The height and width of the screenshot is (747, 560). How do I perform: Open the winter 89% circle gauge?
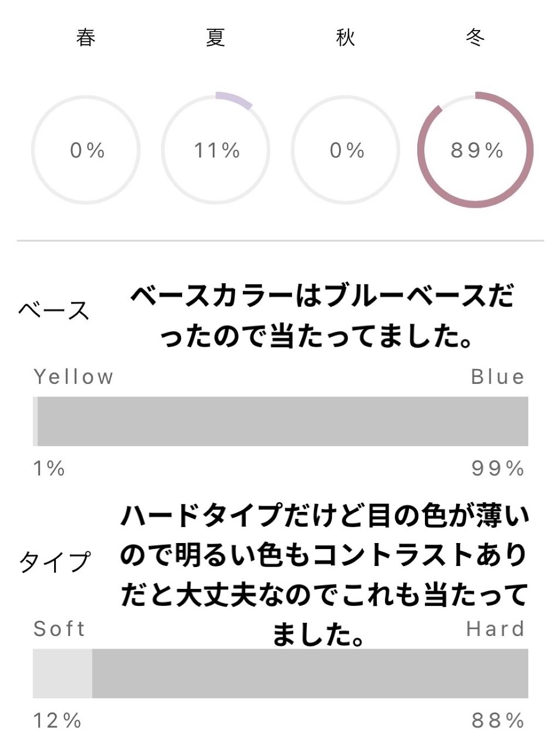click(x=476, y=150)
